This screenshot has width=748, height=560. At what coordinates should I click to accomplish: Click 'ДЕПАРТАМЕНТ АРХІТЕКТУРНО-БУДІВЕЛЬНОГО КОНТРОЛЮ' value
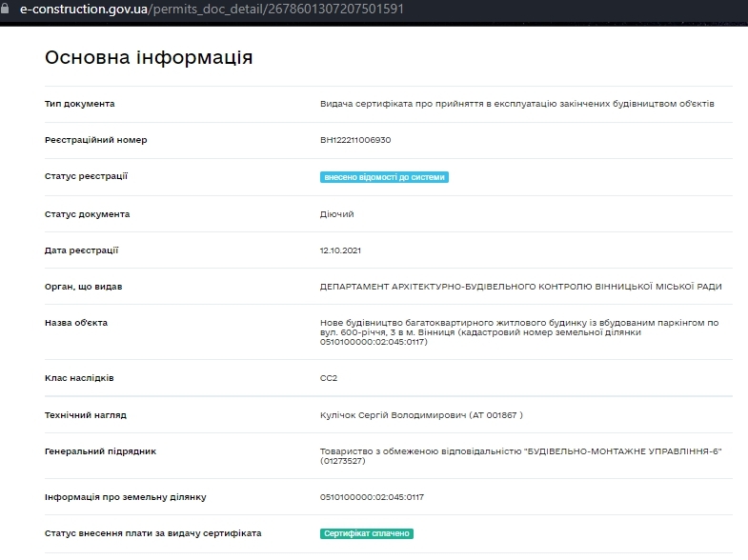pyautogui.click(x=521, y=287)
